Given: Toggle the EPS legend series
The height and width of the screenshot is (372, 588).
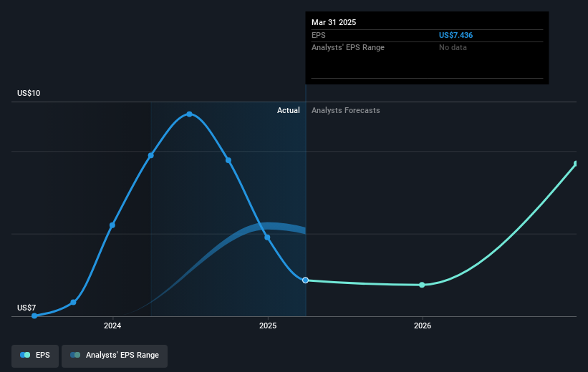Looking at the screenshot, I should (x=35, y=356).
